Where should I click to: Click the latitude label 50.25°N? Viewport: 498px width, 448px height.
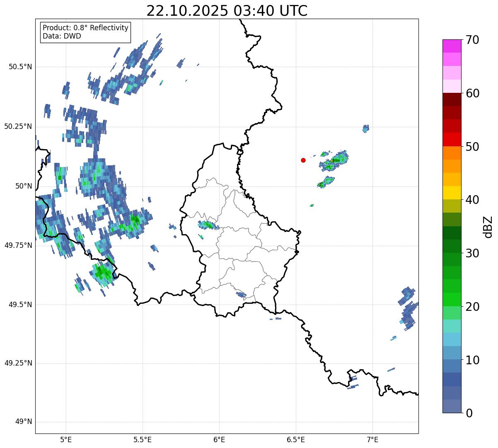pyautogui.click(x=18, y=126)
